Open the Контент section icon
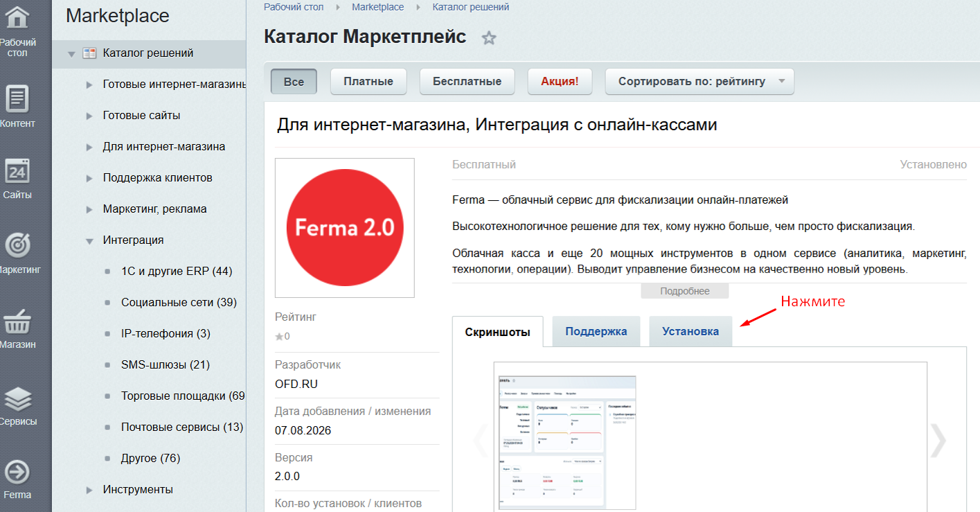The width and height of the screenshot is (980, 512). [17, 98]
